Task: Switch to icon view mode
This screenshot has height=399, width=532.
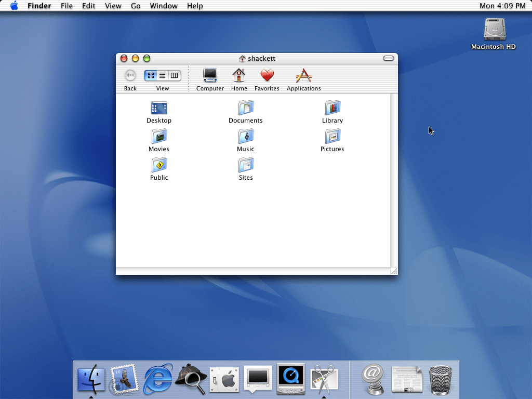Action: (x=151, y=75)
